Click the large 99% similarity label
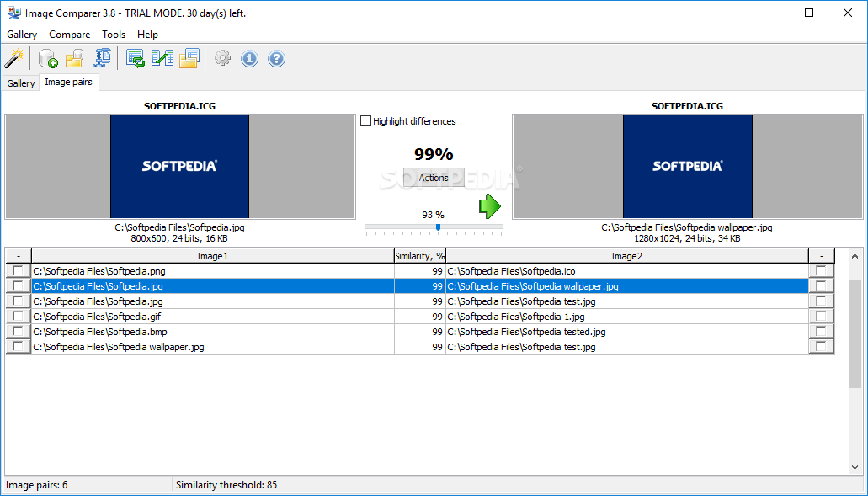 (x=434, y=154)
